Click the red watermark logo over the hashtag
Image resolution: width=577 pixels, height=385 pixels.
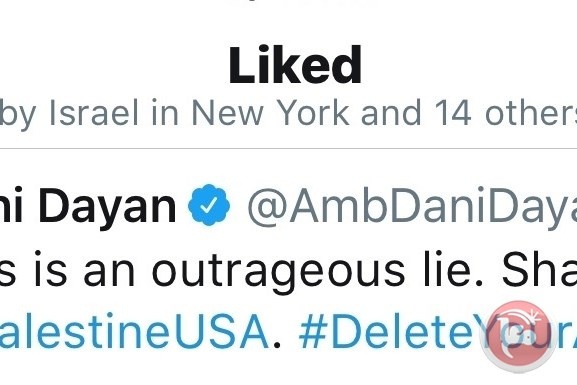[518, 337]
